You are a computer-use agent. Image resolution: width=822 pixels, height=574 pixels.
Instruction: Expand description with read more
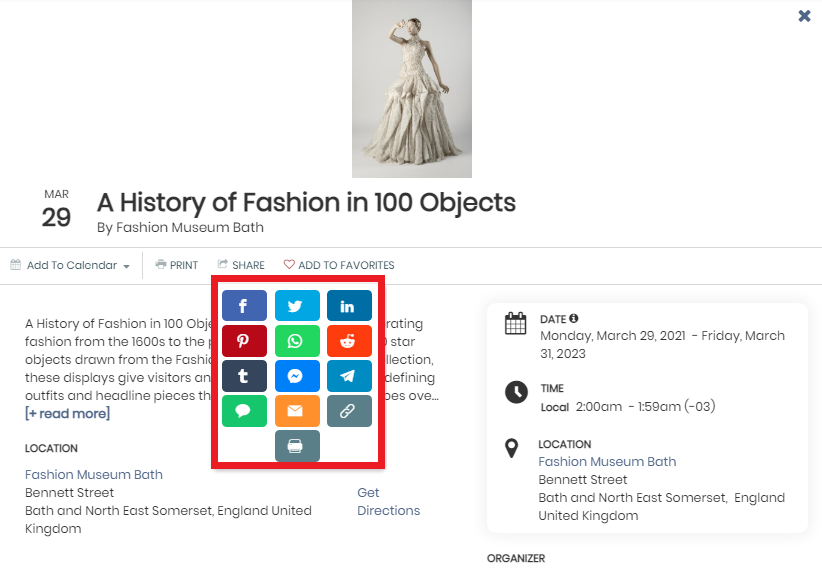(68, 414)
